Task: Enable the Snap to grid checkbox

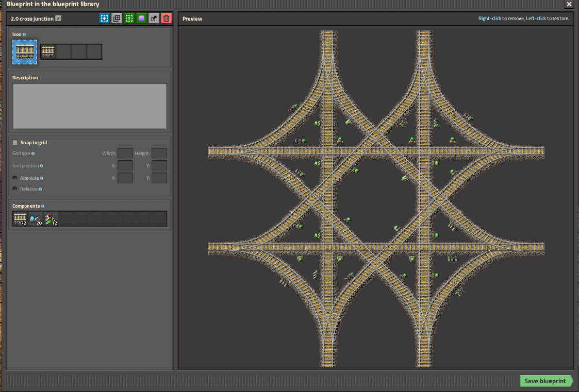Action: point(15,142)
